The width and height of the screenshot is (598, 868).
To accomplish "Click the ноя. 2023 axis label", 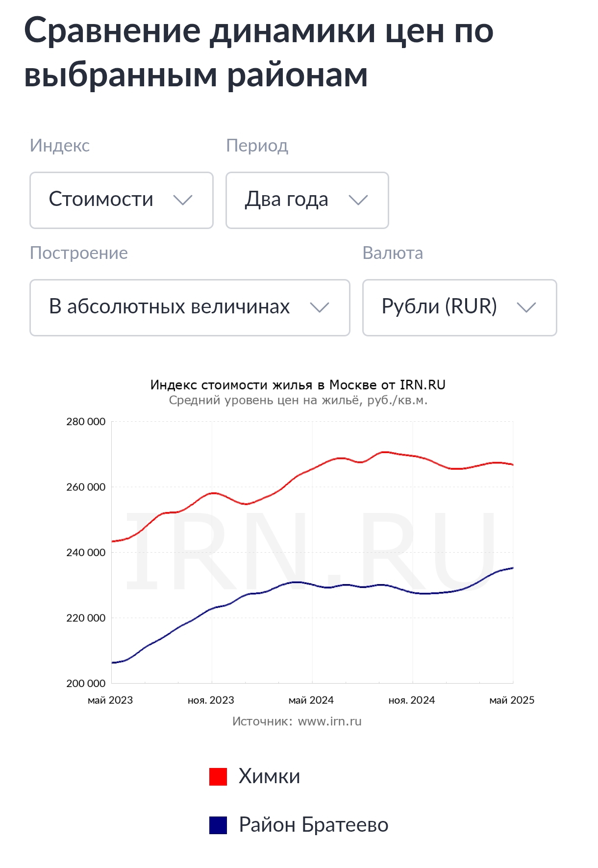I will point(211,700).
